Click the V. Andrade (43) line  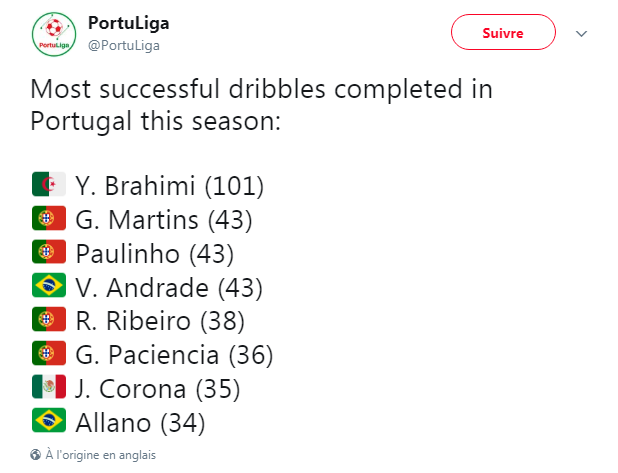pyautogui.click(x=169, y=287)
